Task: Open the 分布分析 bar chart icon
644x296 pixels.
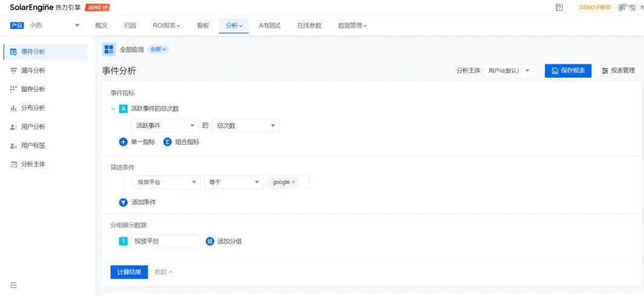Action: click(x=13, y=108)
